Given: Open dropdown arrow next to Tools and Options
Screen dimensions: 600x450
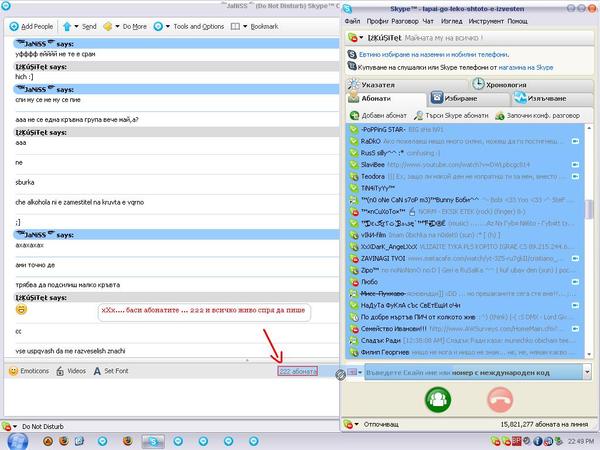Looking at the screenshot, I should (168, 26).
